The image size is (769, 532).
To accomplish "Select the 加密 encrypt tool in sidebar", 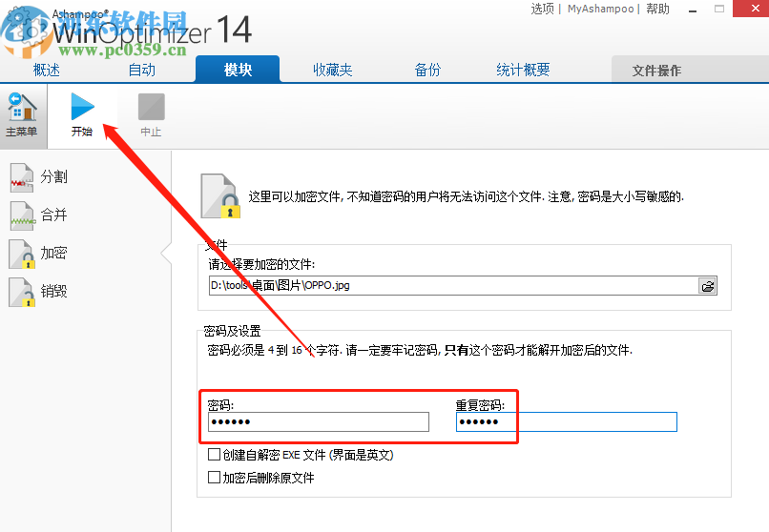I will (39, 254).
